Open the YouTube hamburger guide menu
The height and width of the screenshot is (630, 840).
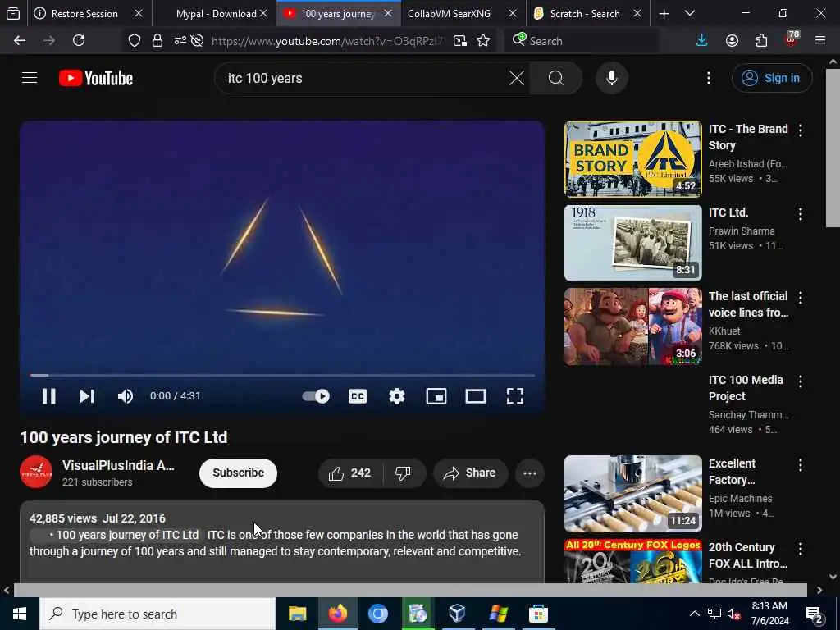tap(30, 78)
